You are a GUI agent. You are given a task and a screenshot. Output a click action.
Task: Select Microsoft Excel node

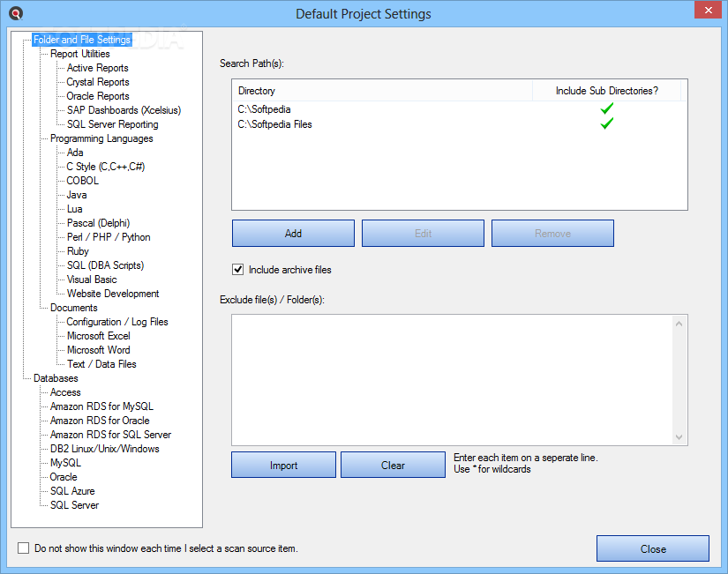point(99,336)
